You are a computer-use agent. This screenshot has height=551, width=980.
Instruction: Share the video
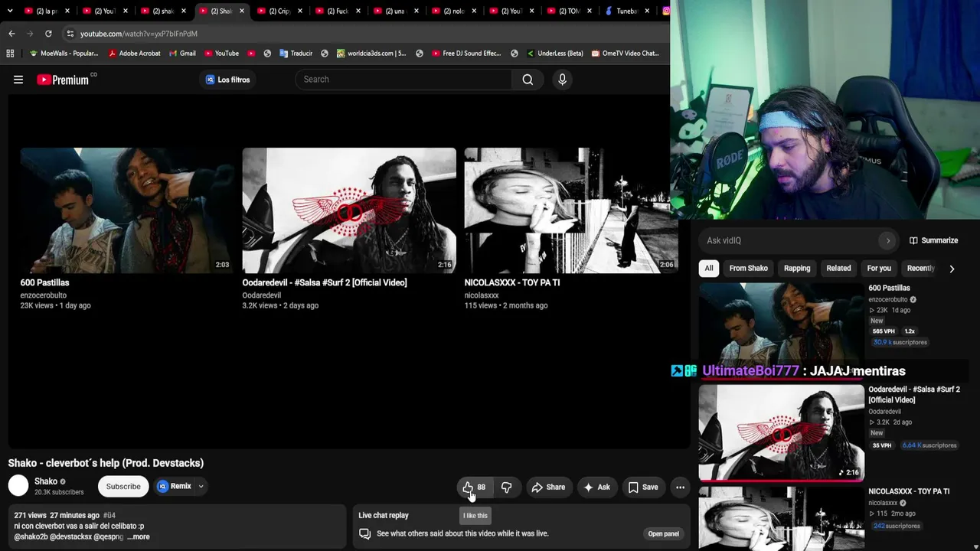click(x=548, y=487)
